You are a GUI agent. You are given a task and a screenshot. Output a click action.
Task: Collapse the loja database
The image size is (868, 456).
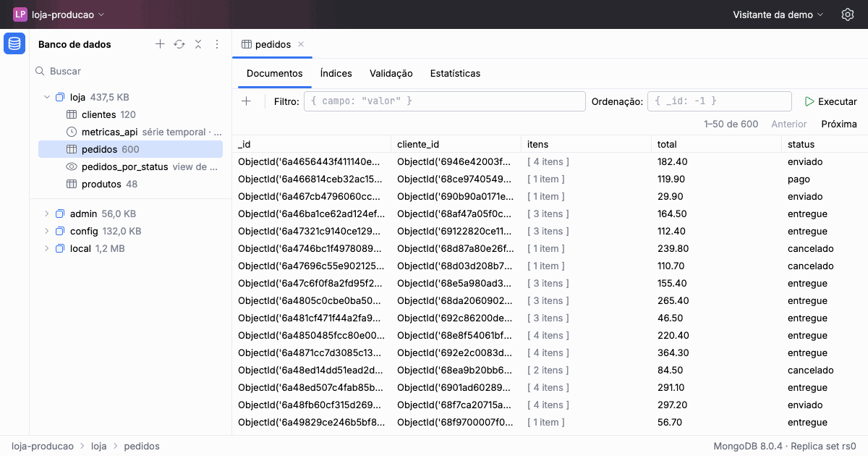click(x=47, y=97)
